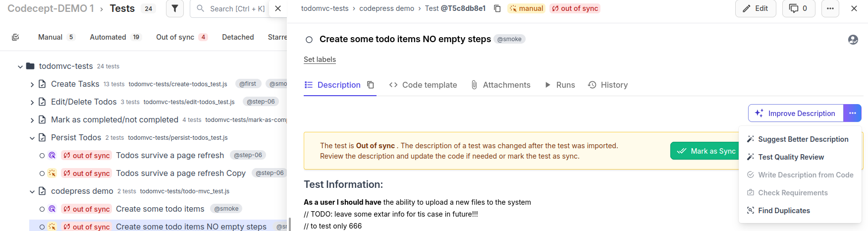Open the comments icon button

[798, 8]
